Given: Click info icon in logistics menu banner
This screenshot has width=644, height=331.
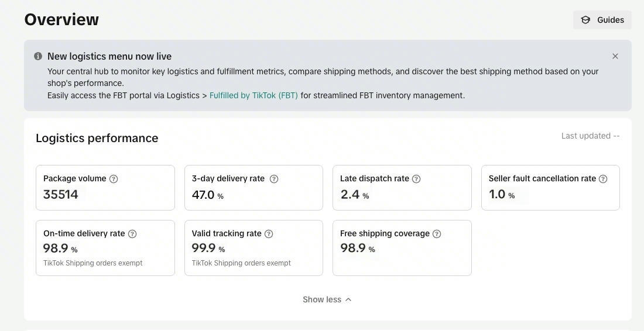Looking at the screenshot, I should point(38,56).
